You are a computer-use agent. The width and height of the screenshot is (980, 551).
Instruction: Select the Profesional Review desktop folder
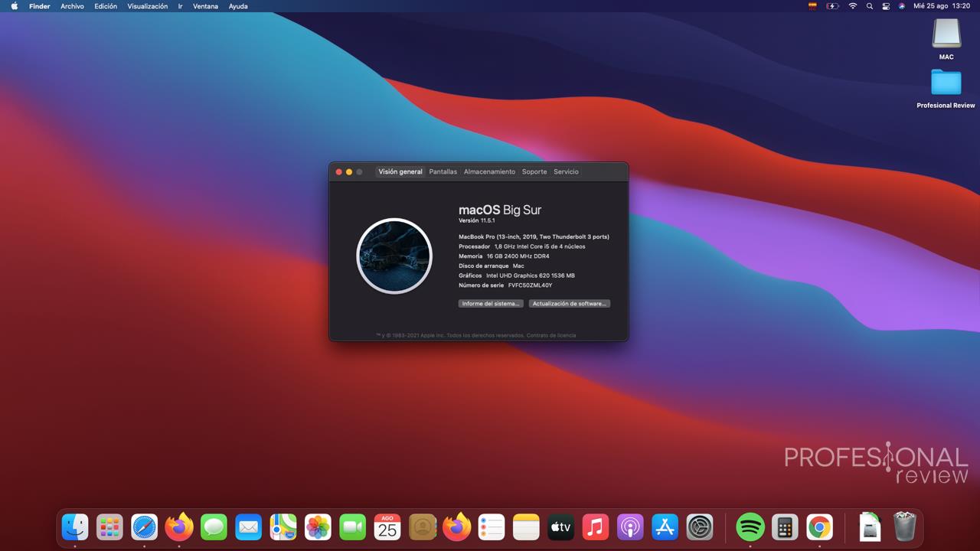946,88
